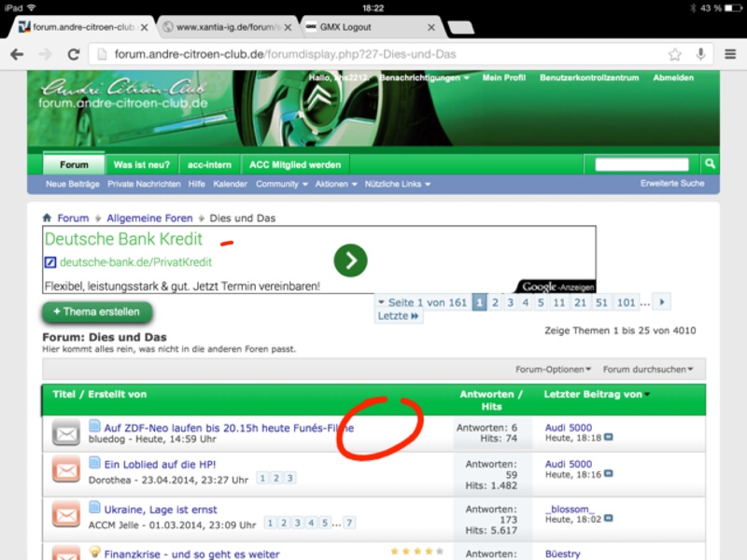Open the Chrome hamburger menu
The image size is (747, 560).
click(x=730, y=54)
